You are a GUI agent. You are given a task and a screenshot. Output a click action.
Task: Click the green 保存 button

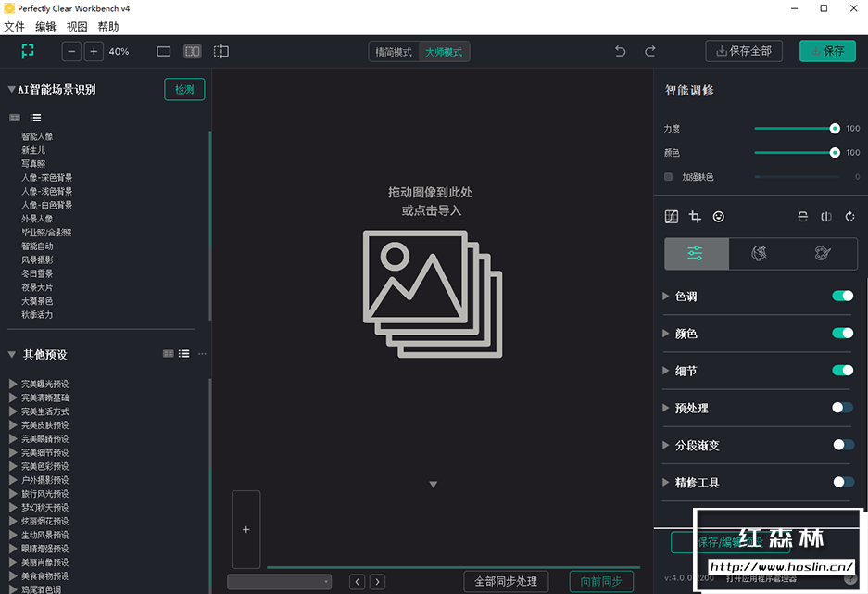coord(827,51)
